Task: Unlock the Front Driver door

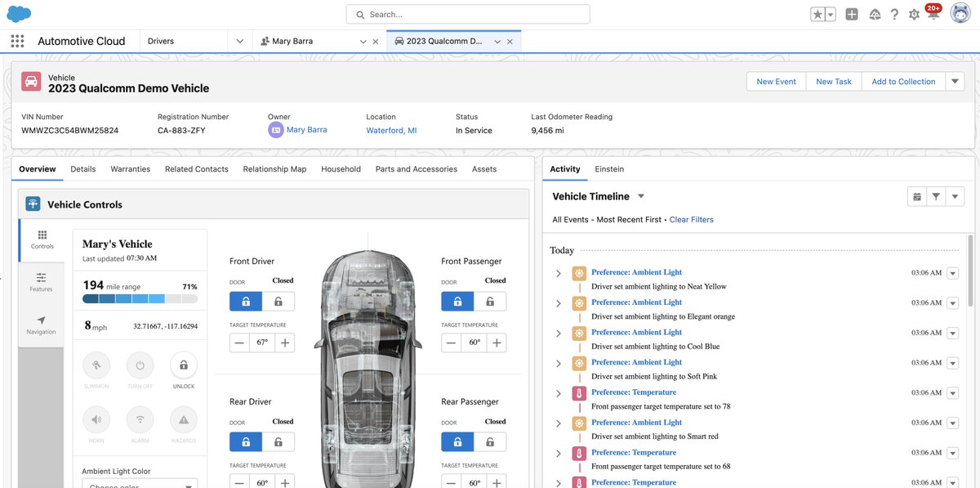Action: [x=278, y=302]
